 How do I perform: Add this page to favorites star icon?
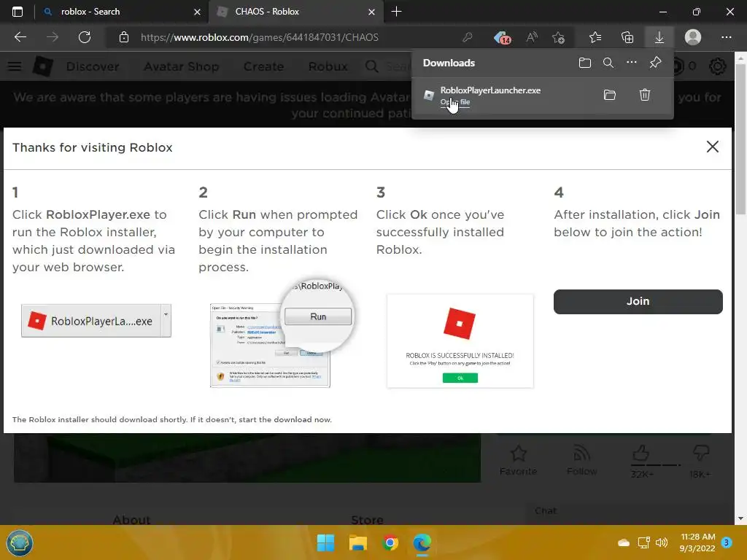[x=558, y=37]
